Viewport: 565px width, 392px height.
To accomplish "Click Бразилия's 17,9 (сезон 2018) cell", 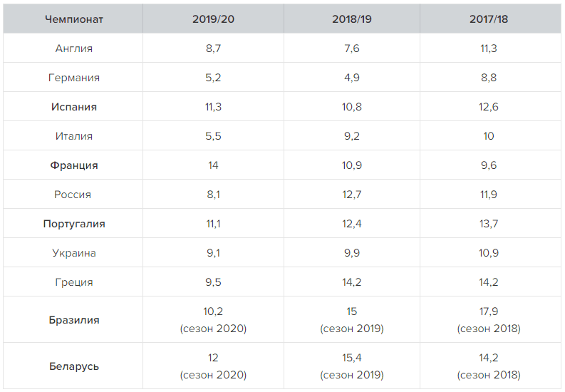I will click(x=489, y=320).
